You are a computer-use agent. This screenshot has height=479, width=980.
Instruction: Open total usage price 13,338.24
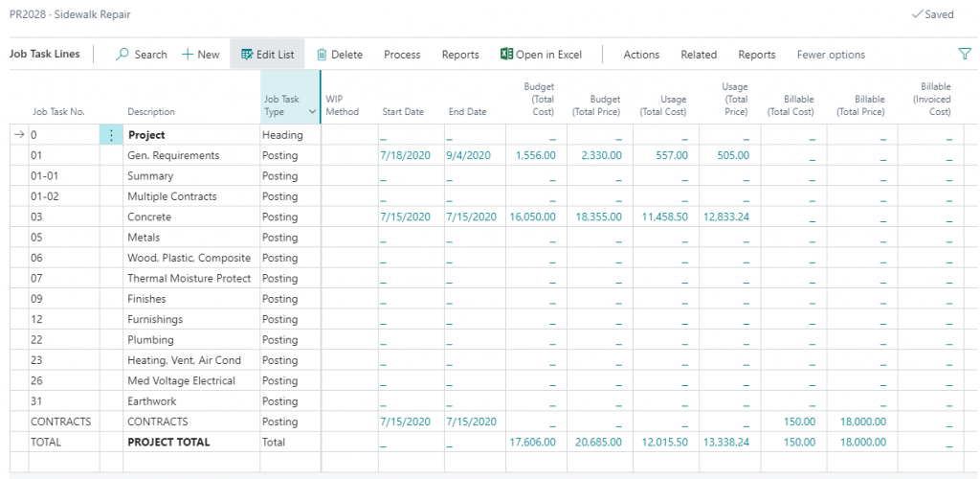(726, 442)
